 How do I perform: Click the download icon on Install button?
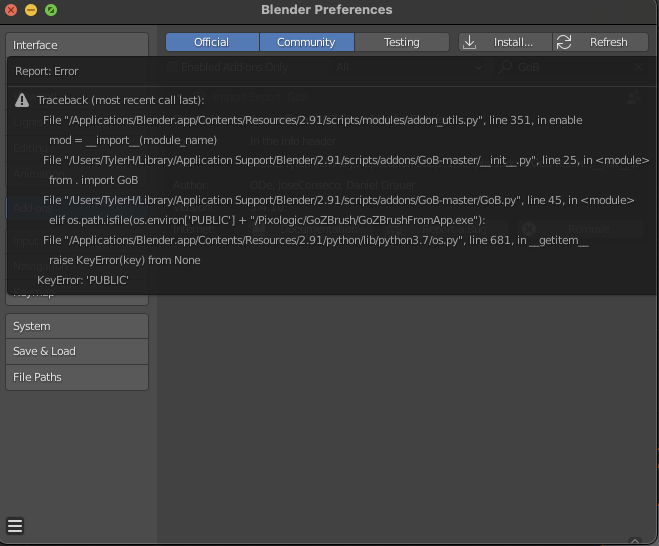click(469, 42)
